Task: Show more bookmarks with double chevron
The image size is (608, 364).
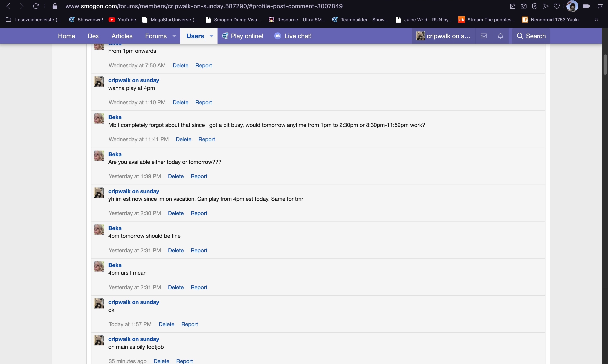Action: 596,20
